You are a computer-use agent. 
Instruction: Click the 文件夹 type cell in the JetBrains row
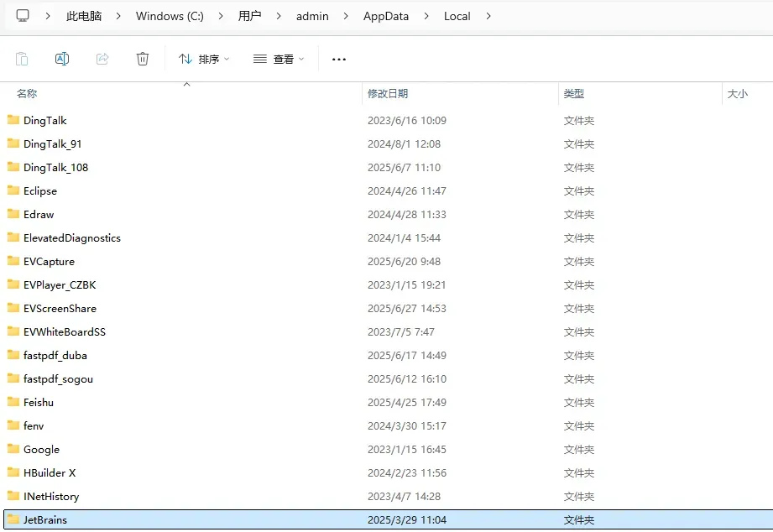click(x=579, y=520)
